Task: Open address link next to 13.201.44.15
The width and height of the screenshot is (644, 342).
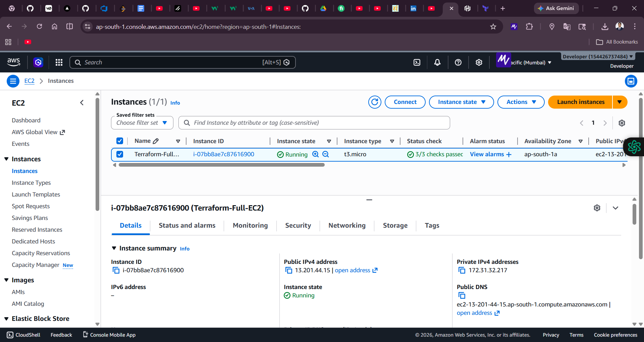Action: [x=356, y=270]
